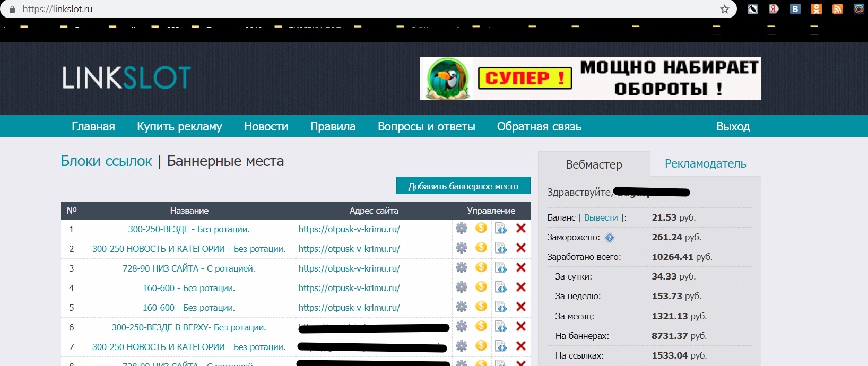
Task: Open the Mail.ru @ browser extension icon
Action: (859, 9)
